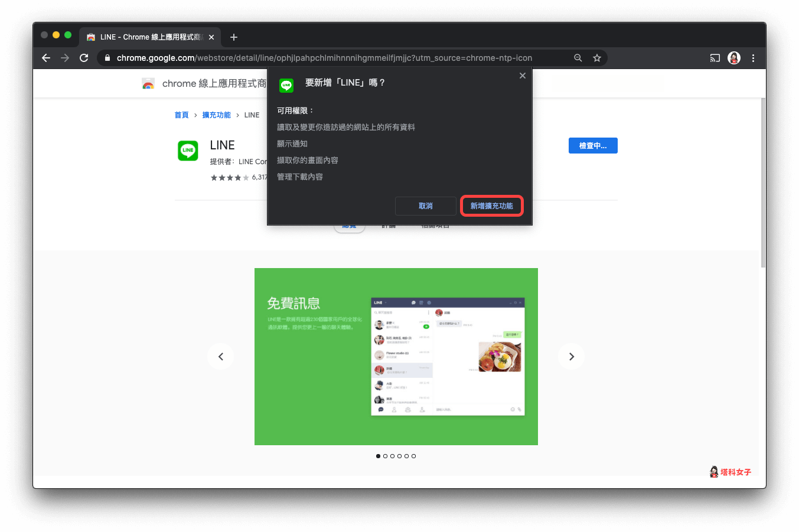
Task: Click the blue 檢查中 button
Action: [593, 145]
